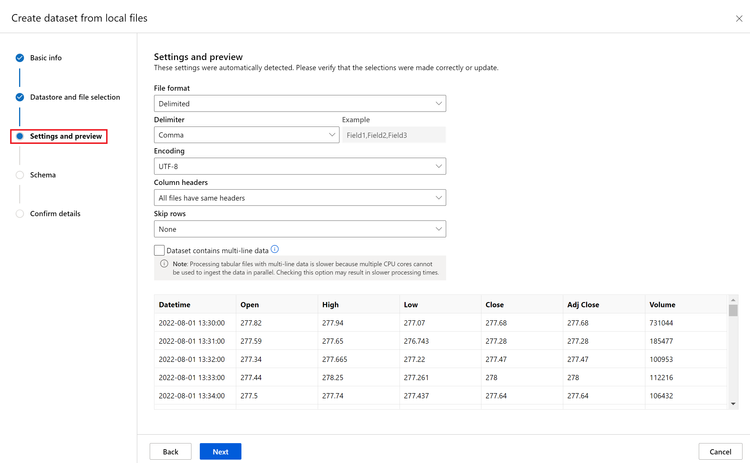Close the Create dataset dialog
The height and width of the screenshot is (463, 750).
[x=739, y=19]
